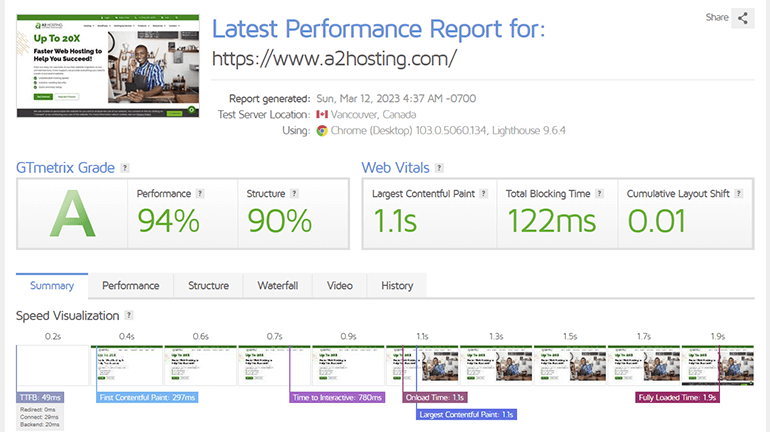
Task: Click the Backend: 20ms detail
Action: click(x=40, y=424)
